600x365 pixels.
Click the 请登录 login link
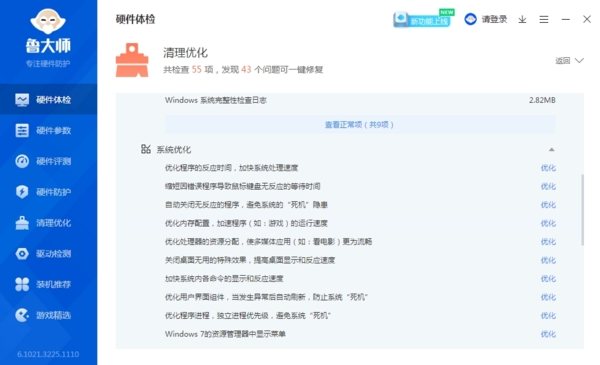[x=494, y=19]
